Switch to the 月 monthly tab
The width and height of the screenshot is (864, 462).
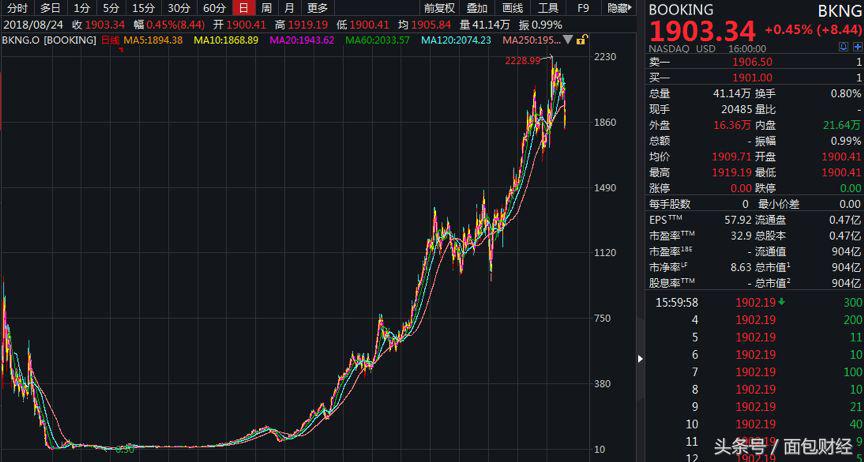289,8
